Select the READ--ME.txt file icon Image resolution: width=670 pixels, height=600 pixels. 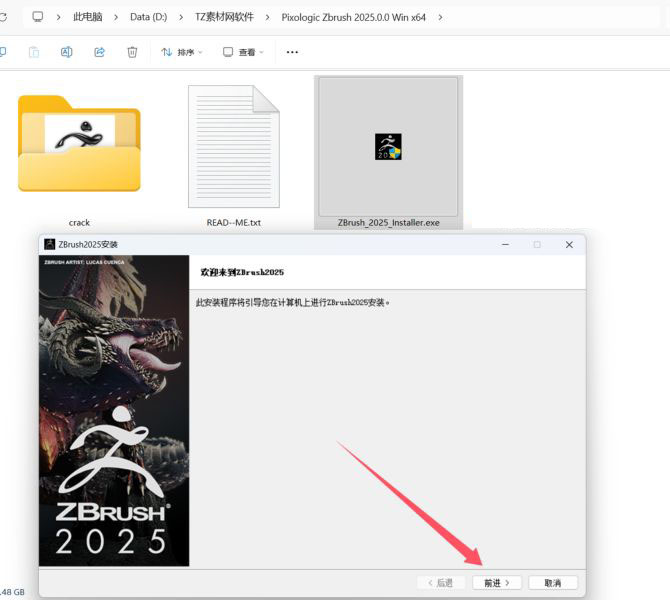[x=234, y=146]
